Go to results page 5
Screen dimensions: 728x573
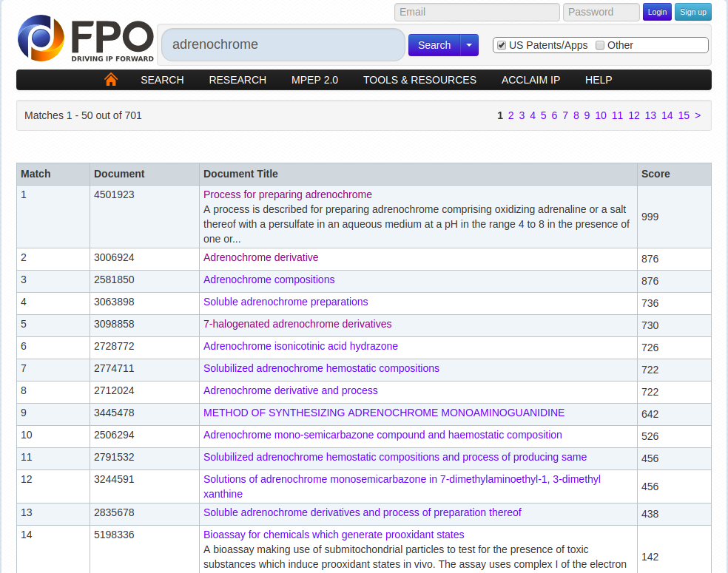543,115
